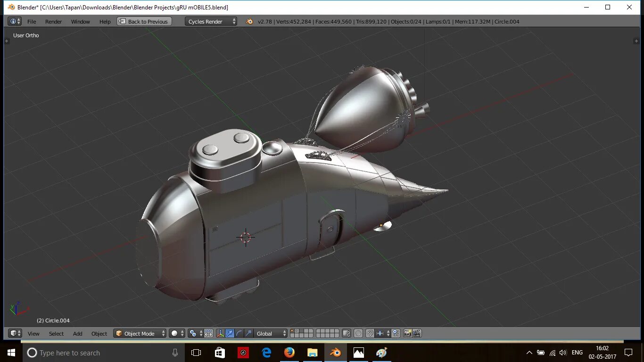This screenshot has width=644, height=362.
Task: Click the Back to Previous button
Action: coord(144,21)
